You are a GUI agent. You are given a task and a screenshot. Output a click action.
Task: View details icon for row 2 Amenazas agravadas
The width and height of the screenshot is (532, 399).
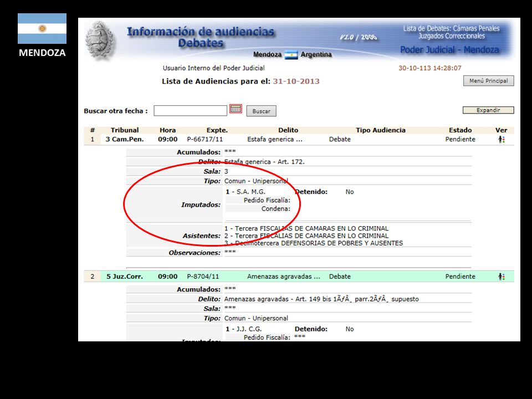[x=502, y=277]
